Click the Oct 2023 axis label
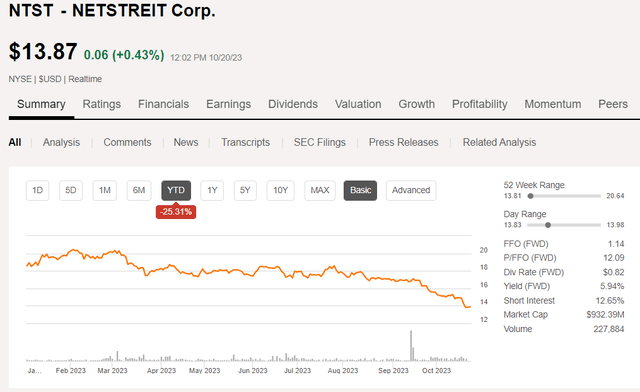The image size is (640, 392). (436, 370)
